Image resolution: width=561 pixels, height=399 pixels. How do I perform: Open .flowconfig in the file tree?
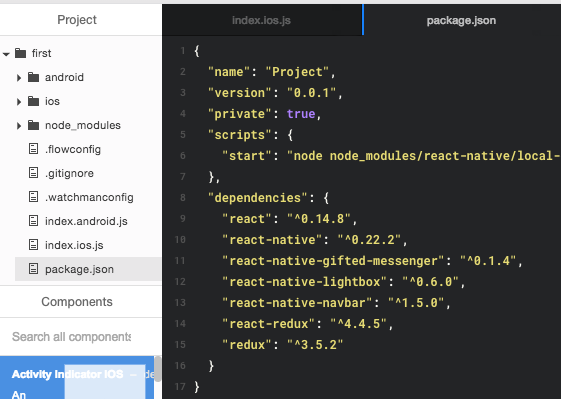[73, 149]
